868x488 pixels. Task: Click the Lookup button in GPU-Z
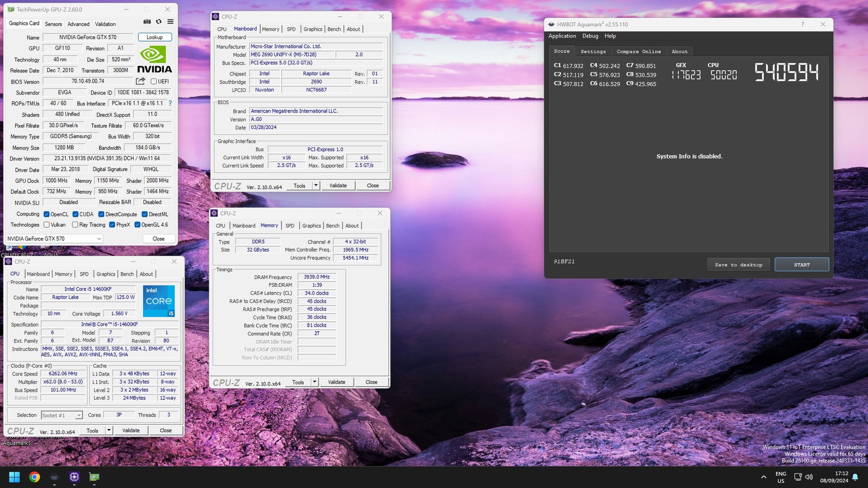point(155,37)
